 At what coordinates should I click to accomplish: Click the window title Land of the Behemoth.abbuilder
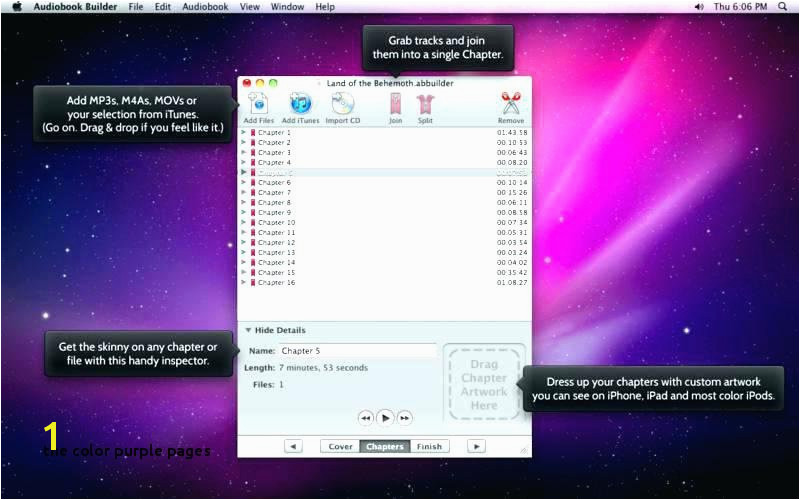pos(390,83)
